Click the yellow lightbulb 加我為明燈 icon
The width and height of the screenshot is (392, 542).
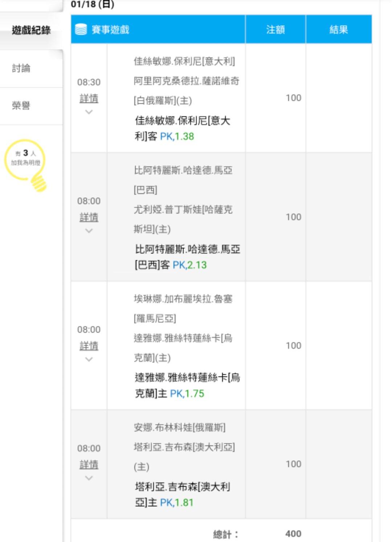[x=27, y=164]
